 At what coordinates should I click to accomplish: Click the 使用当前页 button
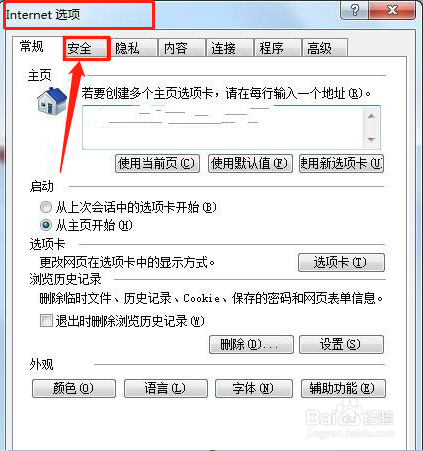coord(157,163)
